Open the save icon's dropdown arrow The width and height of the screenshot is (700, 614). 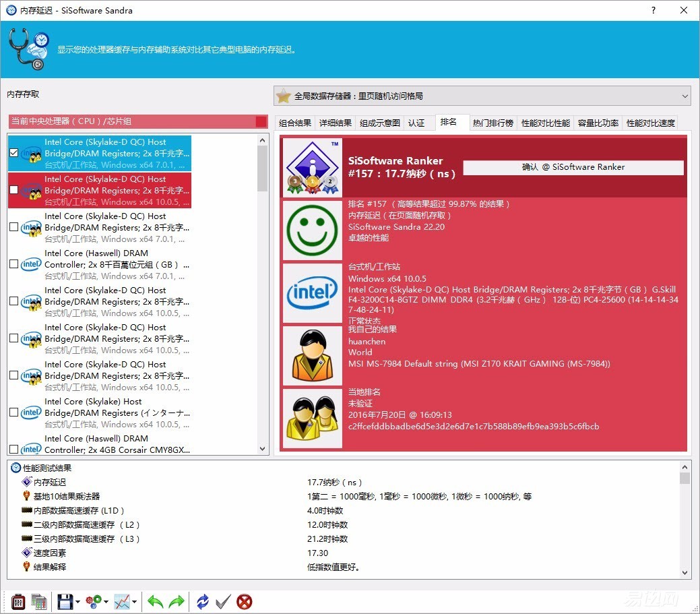77,602
